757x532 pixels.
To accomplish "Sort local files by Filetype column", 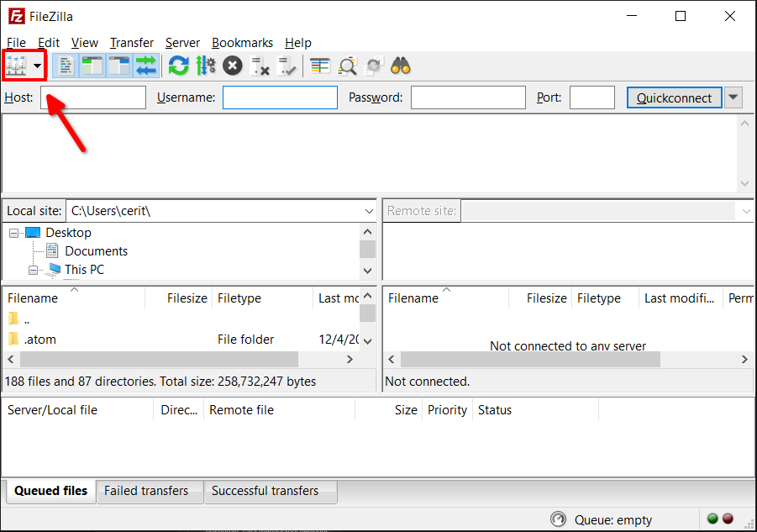I will [x=263, y=298].
